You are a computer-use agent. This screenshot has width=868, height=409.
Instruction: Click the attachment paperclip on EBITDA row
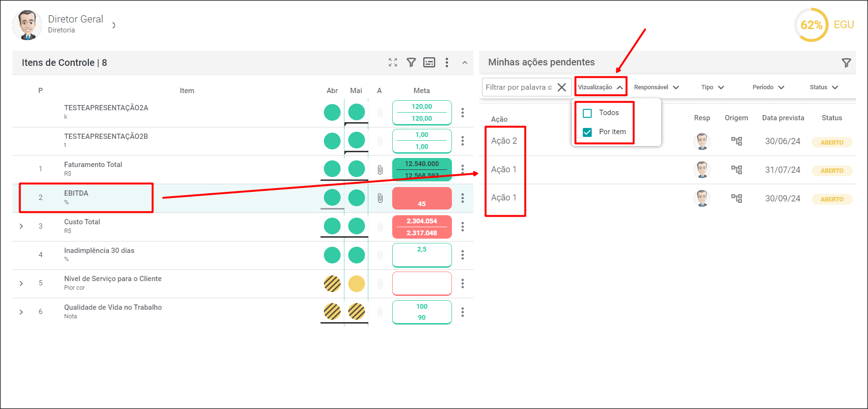[x=380, y=198]
